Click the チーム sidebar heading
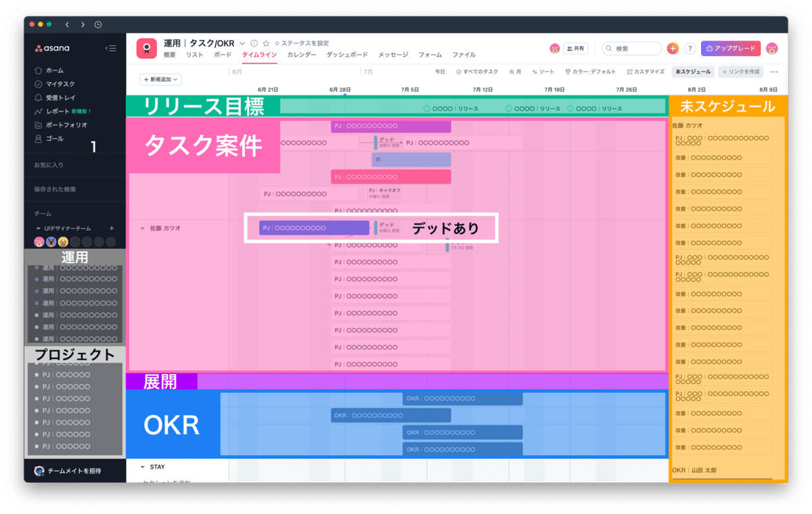The height and width of the screenshot is (514, 812). pyautogui.click(x=43, y=214)
